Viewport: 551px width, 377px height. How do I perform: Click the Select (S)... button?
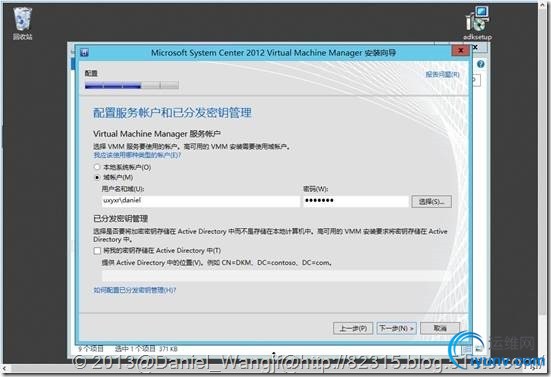pos(432,202)
